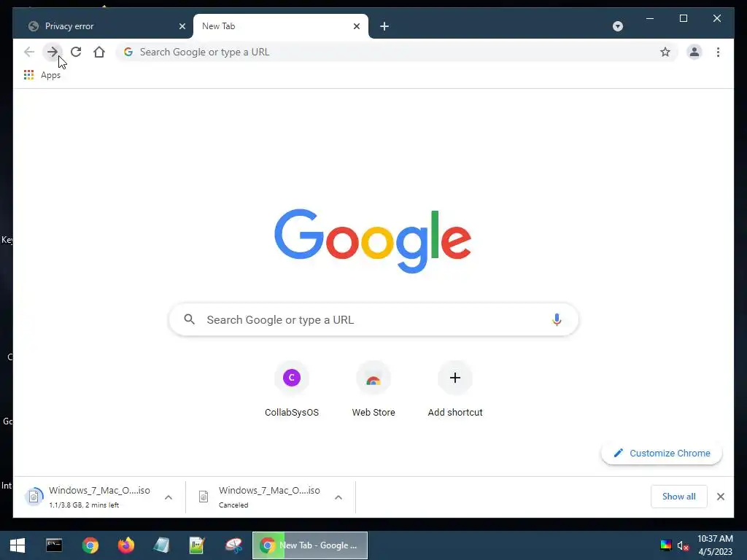Select the New Tab tab
Screen dimensions: 747x560
[x=281, y=26]
